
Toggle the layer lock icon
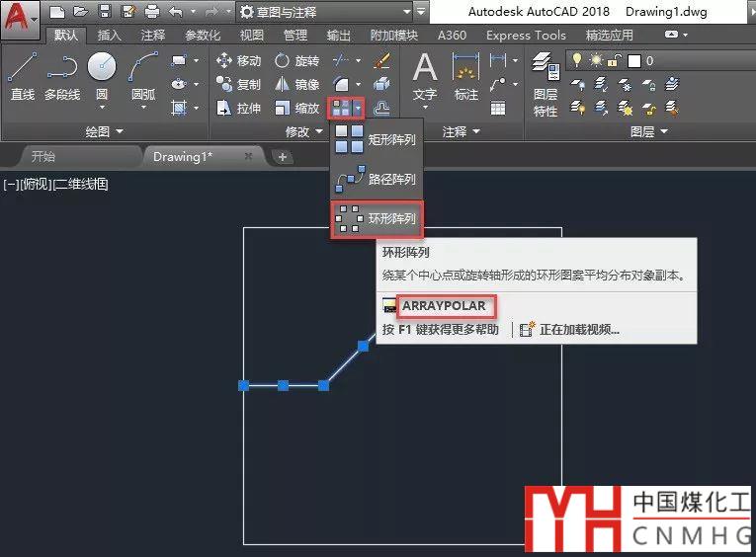(612, 61)
